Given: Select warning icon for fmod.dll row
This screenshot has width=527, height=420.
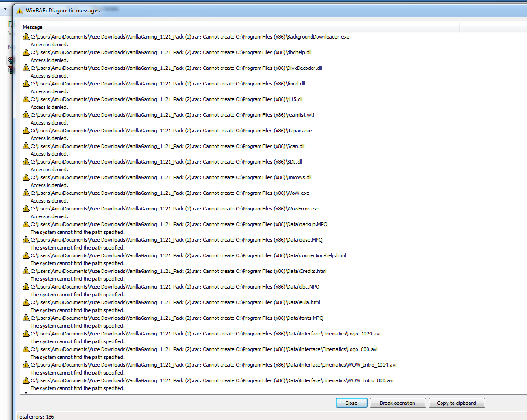Looking at the screenshot, I should (x=26, y=83).
